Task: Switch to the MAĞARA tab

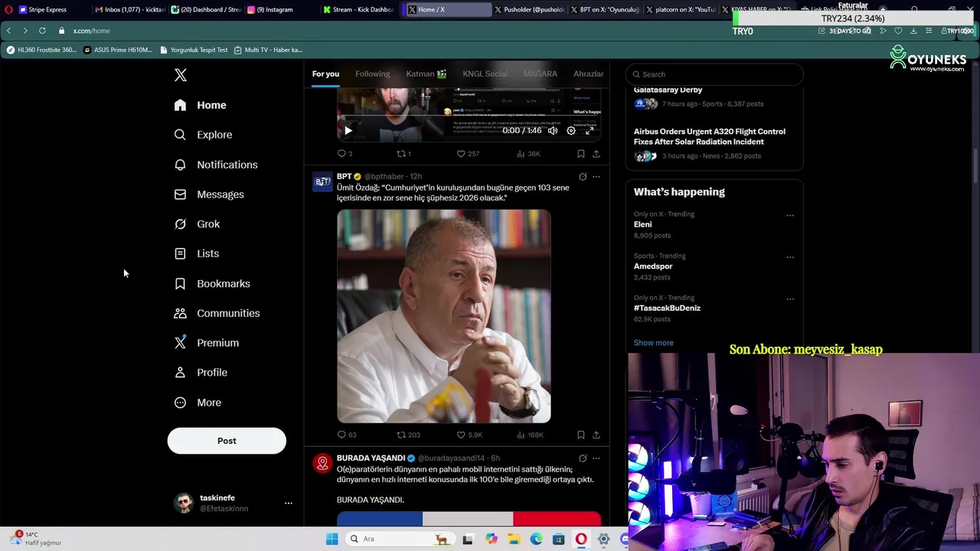Action: pyautogui.click(x=541, y=73)
